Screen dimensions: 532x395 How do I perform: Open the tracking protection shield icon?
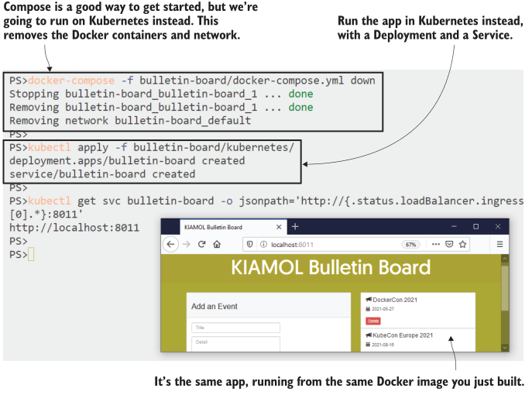[248, 244]
